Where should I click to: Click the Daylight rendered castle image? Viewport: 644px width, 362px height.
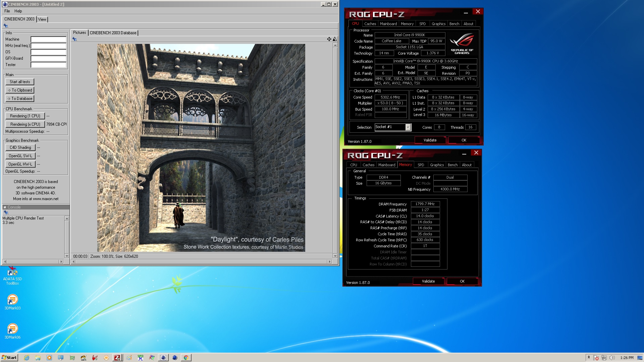(201, 148)
